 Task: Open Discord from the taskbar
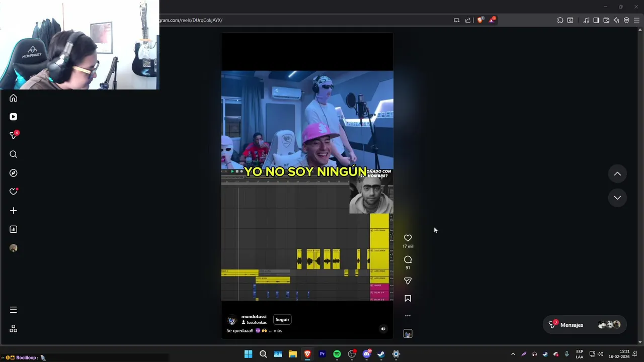click(x=367, y=354)
